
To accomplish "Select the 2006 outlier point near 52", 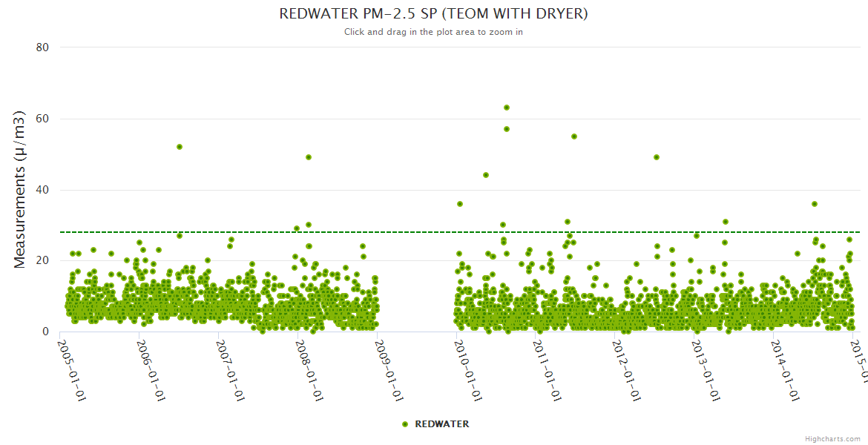I will [x=180, y=147].
